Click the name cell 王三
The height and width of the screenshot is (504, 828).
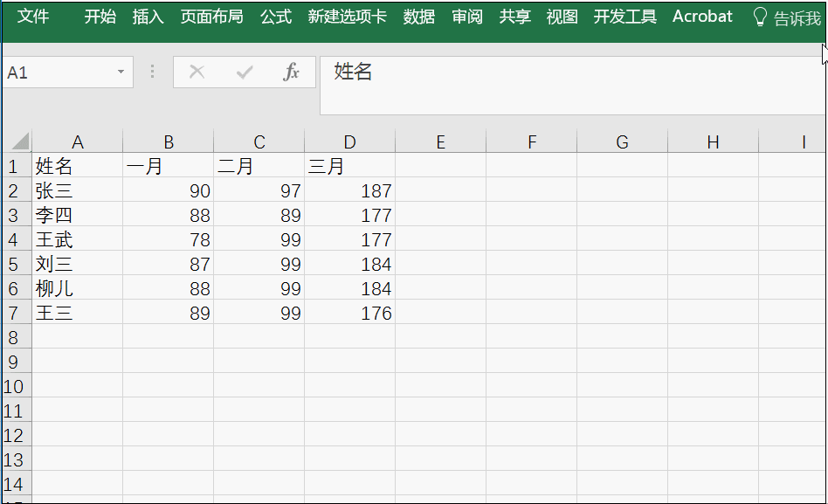77,313
